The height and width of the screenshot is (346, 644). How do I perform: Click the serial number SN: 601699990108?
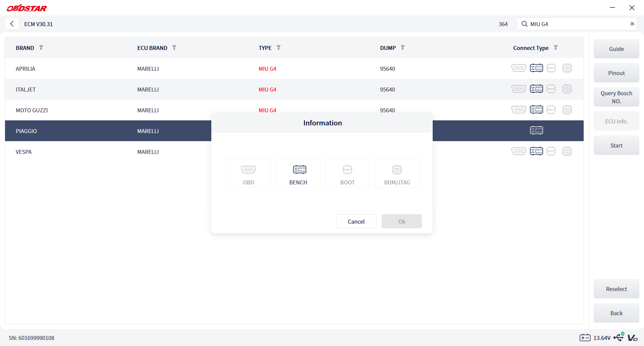coord(32,338)
